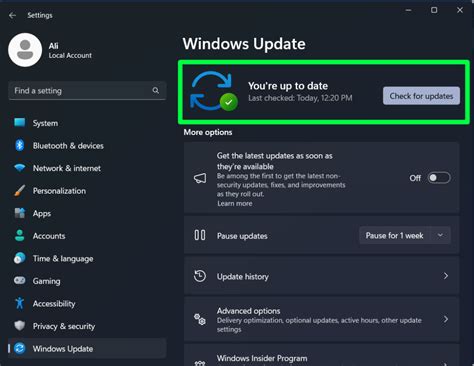The height and width of the screenshot is (366, 474).
Task: Open the pause duration dropdown arrow
Action: pos(440,235)
